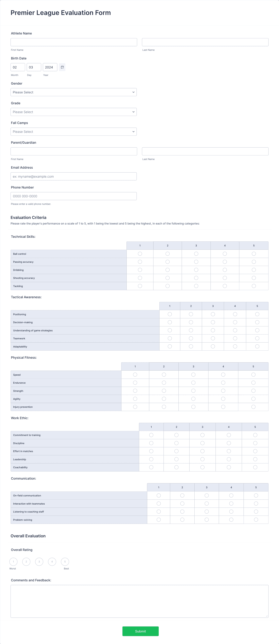Click the Comments and Feedback text area
This screenshot has width=279, height=644.
(139, 601)
